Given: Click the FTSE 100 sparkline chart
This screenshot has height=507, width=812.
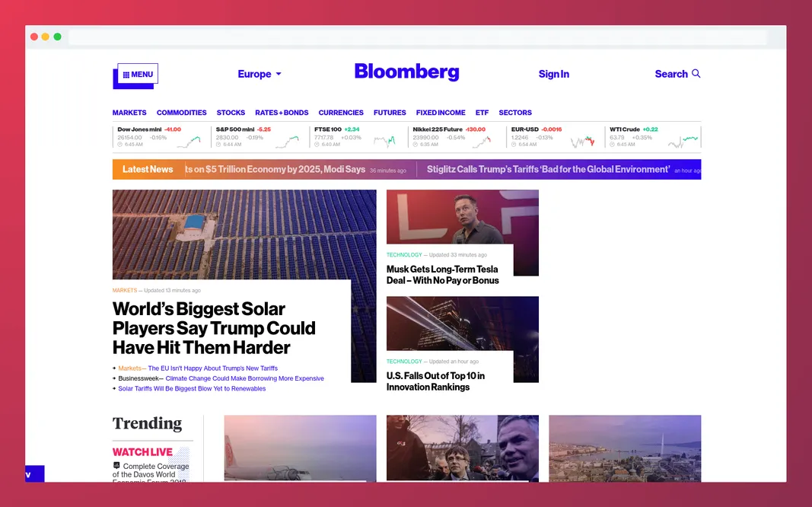Looking at the screenshot, I should 385,142.
